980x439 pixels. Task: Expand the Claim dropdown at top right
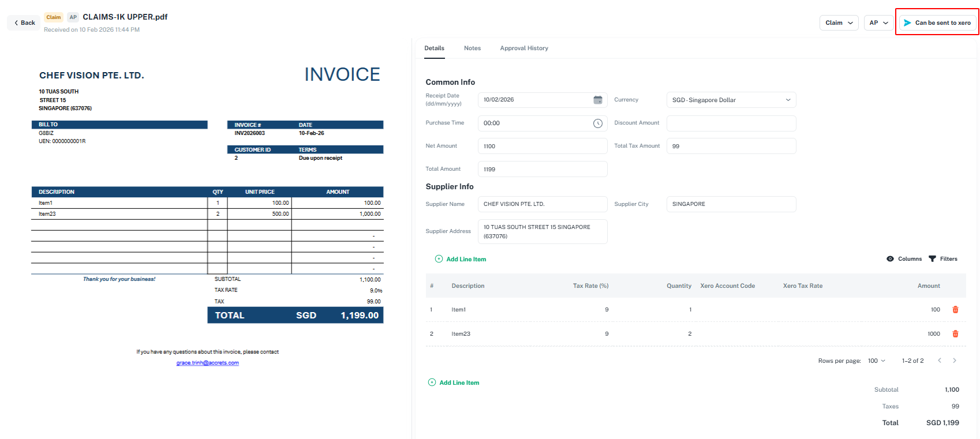[x=839, y=23]
